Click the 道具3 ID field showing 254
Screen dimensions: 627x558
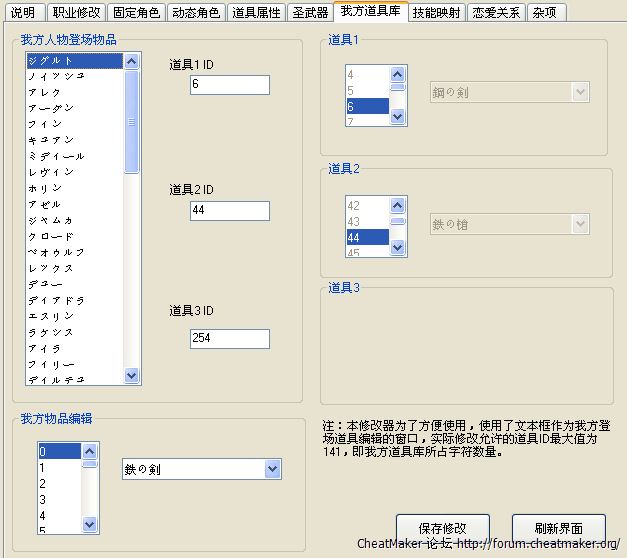click(x=229, y=339)
